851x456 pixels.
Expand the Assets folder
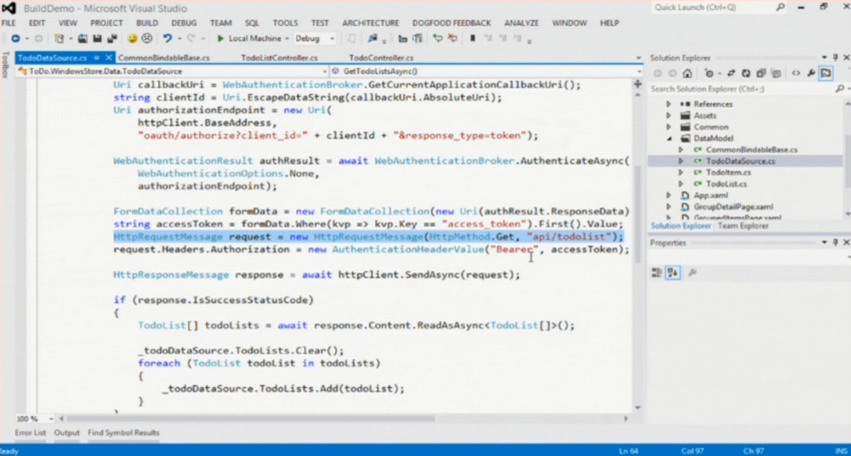point(669,115)
